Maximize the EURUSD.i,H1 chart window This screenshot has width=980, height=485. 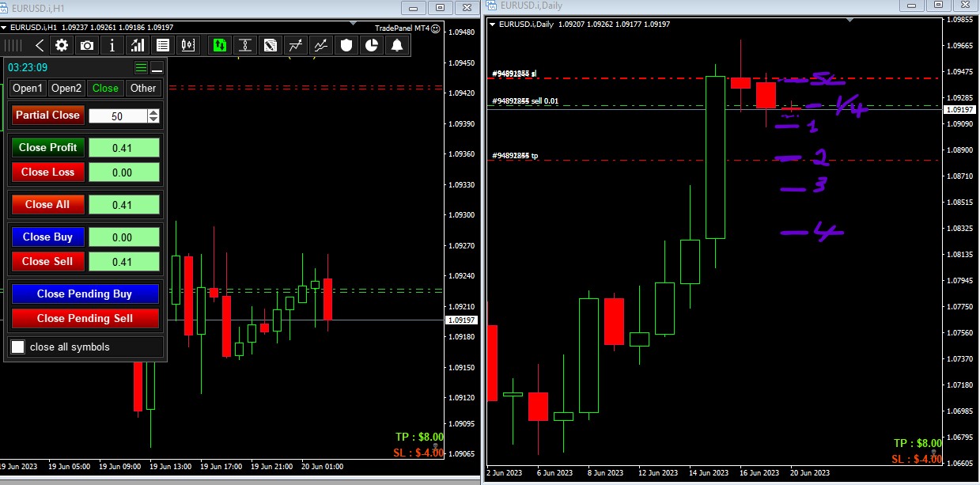tap(440, 7)
